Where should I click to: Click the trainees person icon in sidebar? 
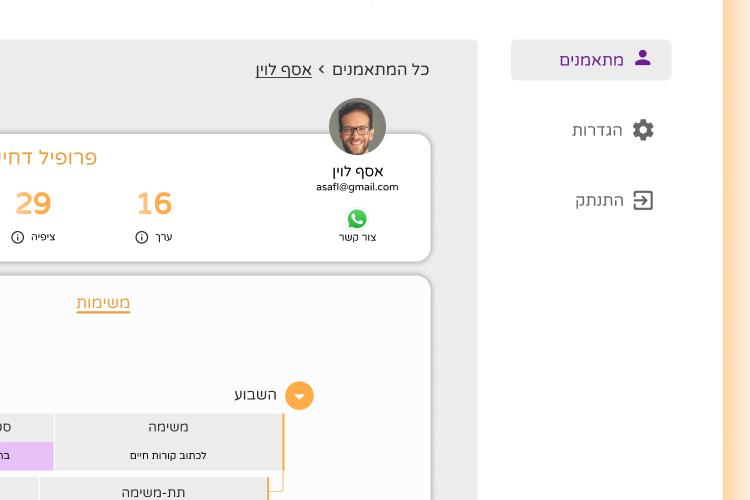coord(642,59)
